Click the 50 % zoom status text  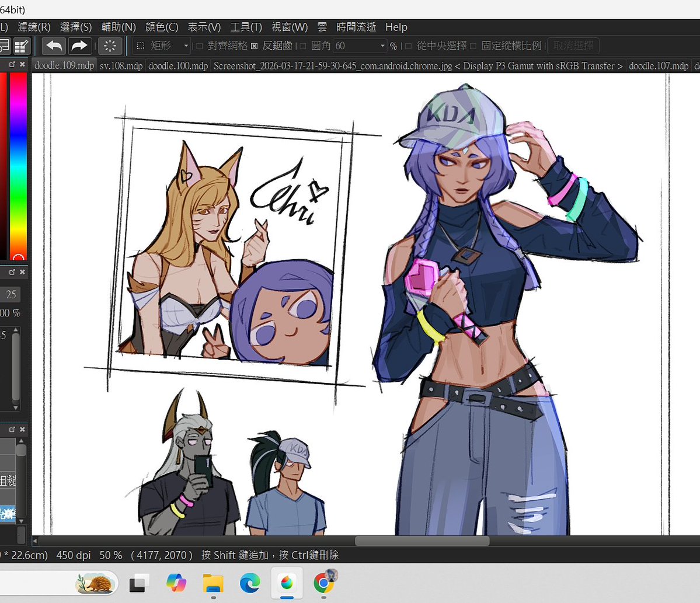point(111,555)
